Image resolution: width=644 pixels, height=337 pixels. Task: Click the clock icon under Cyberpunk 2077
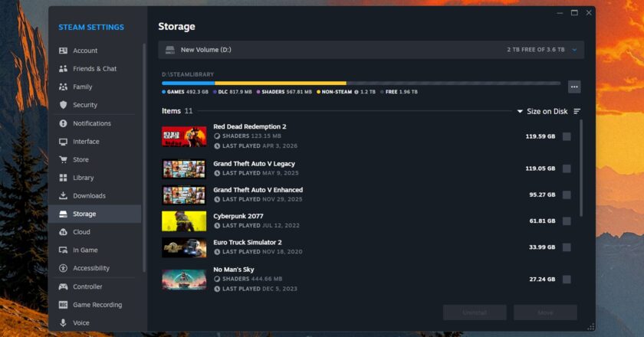click(217, 225)
